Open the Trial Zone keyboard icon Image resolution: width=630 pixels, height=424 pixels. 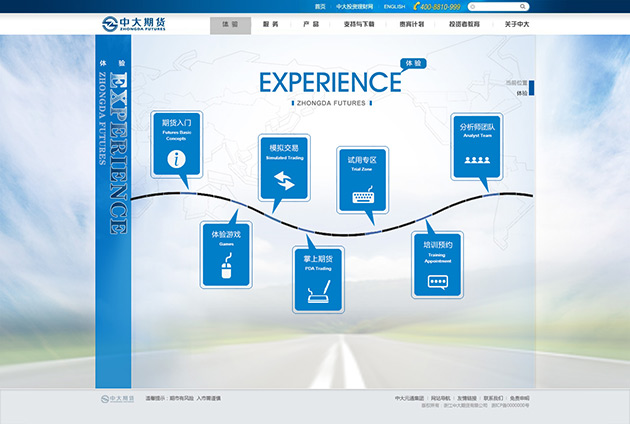tap(363, 195)
